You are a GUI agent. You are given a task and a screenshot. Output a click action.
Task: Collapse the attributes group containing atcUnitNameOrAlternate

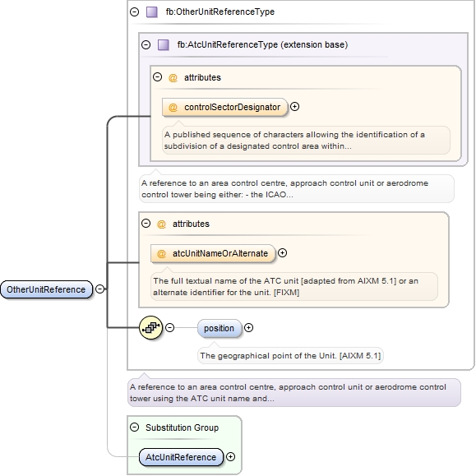click(146, 224)
